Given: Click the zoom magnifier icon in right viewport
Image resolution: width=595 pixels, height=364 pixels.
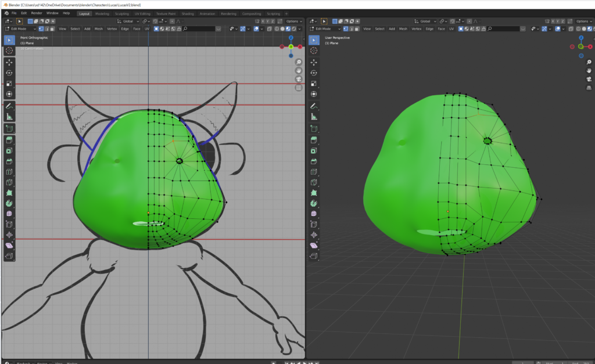Looking at the screenshot, I should tap(589, 62).
